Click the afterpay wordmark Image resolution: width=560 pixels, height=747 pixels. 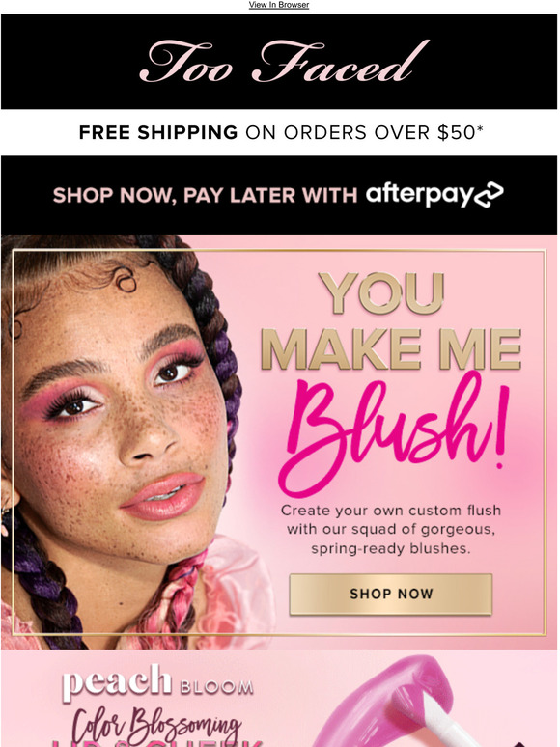420,194
